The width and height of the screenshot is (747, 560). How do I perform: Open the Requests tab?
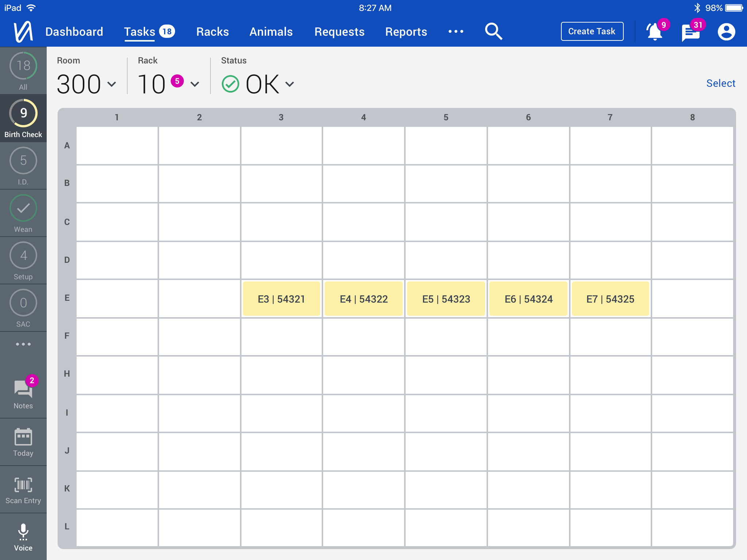pyautogui.click(x=340, y=32)
